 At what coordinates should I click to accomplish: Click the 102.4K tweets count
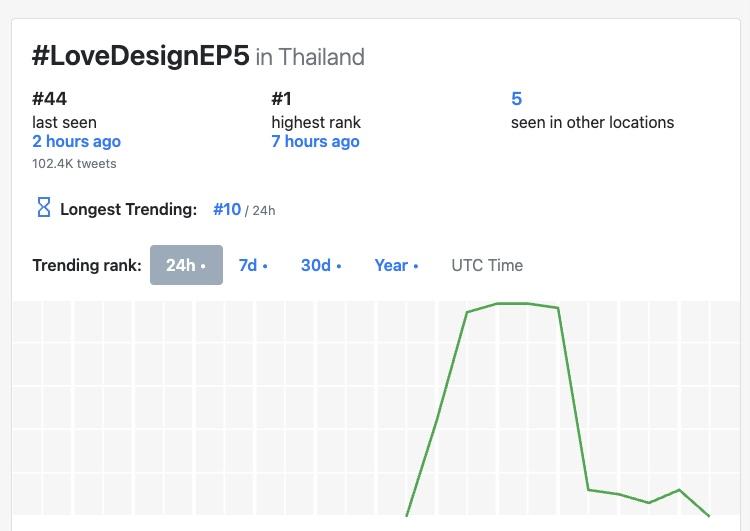coord(74,163)
